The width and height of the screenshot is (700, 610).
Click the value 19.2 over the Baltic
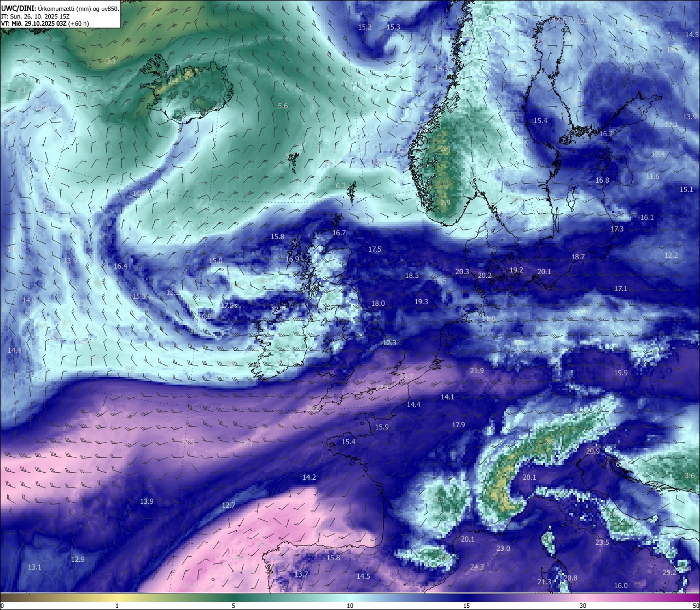click(x=516, y=270)
